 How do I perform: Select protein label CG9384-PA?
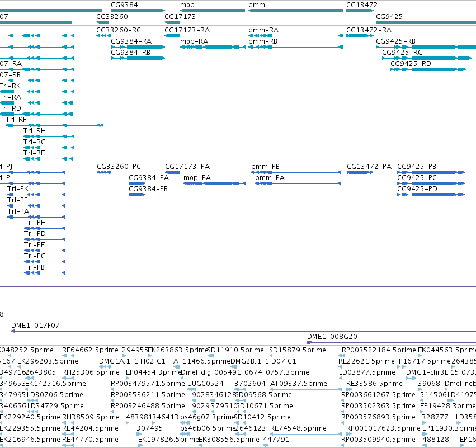tap(149, 178)
